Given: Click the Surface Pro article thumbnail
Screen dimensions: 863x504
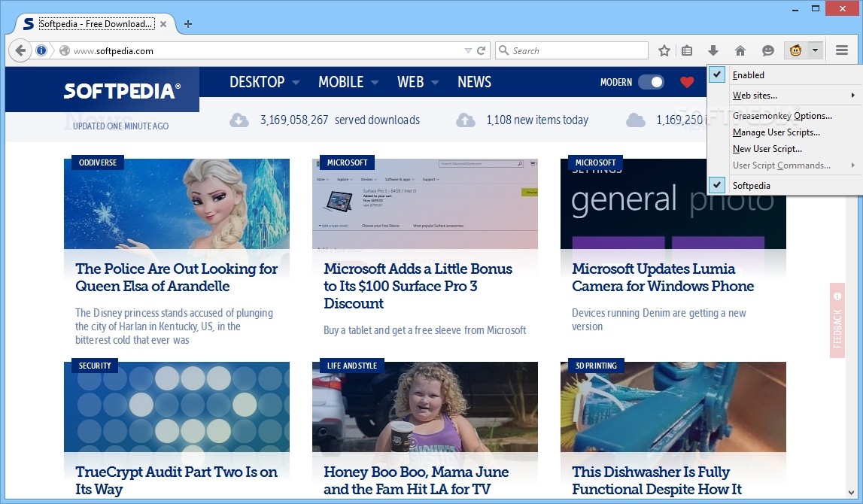Looking at the screenshot, I should pos(425,204).
